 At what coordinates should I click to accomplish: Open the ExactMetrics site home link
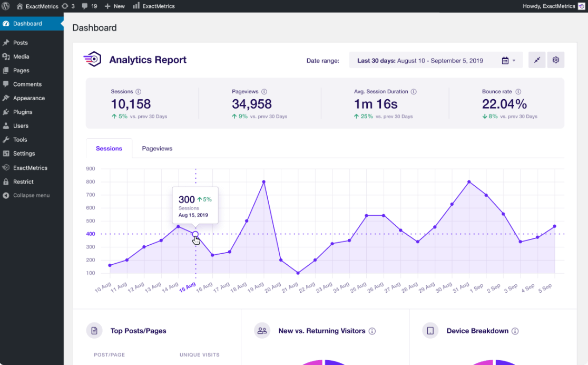[37, 6]
